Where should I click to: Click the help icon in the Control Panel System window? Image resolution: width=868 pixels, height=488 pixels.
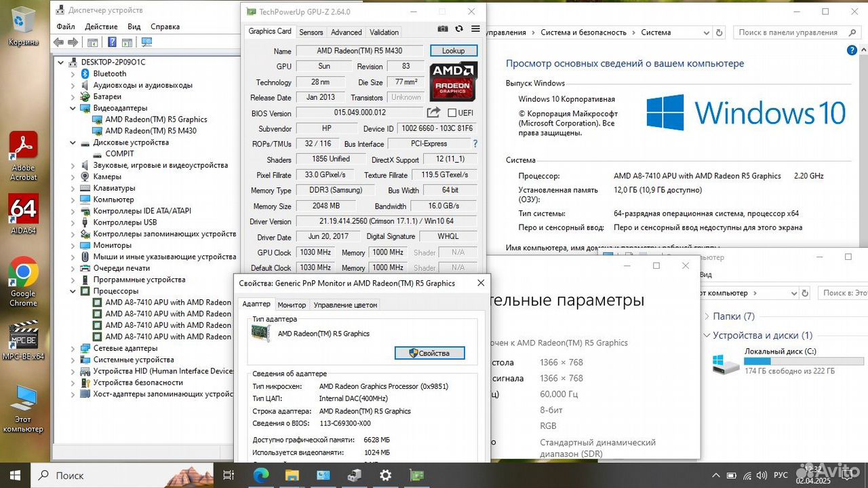point(852,51)
